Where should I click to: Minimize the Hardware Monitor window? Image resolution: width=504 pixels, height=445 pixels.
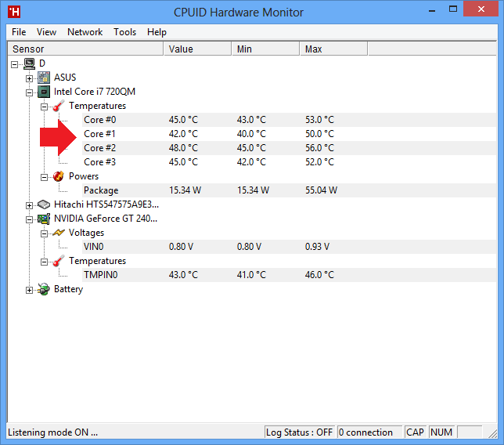tap(432, 10)
